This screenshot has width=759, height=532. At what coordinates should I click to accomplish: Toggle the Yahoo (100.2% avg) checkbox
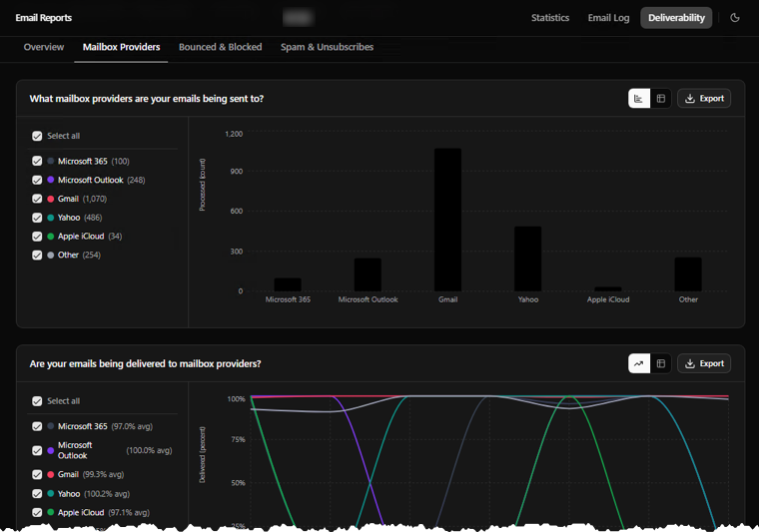click(x=37, y=494)
